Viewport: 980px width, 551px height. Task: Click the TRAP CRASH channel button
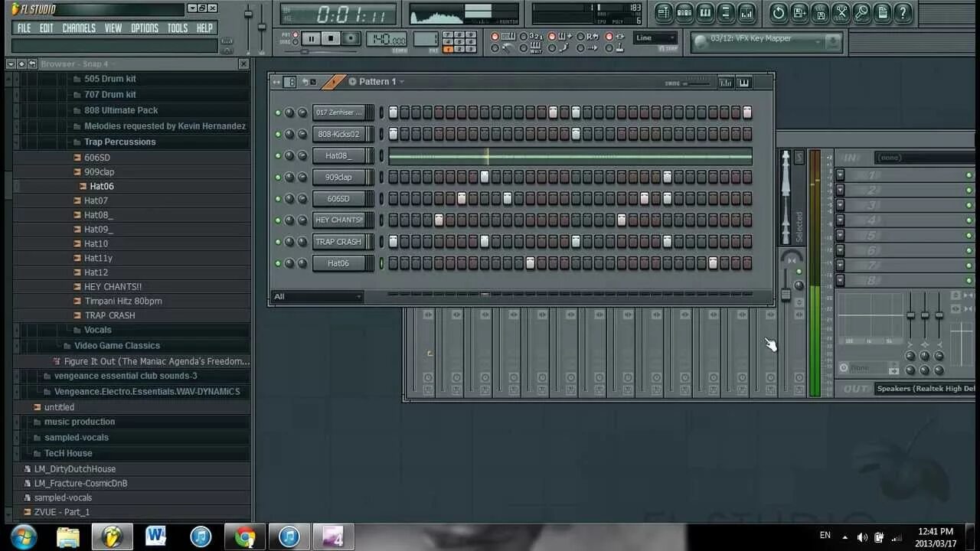[338, 241]
